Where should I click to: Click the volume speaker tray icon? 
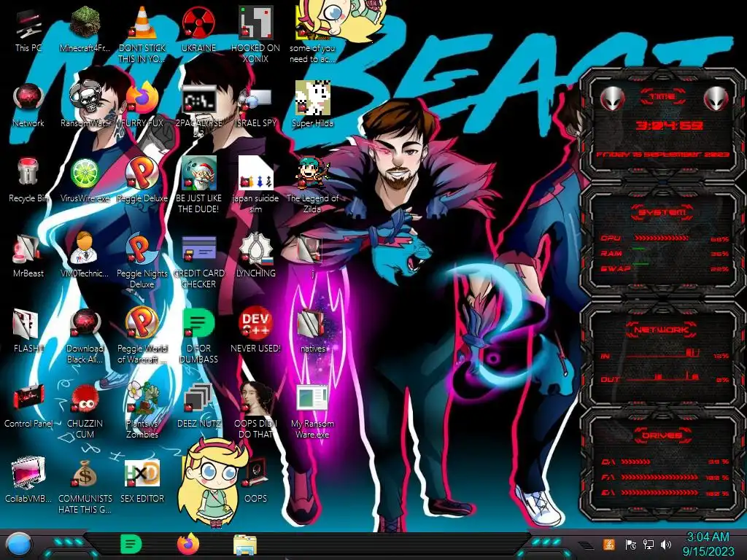[x=666, y=544]
